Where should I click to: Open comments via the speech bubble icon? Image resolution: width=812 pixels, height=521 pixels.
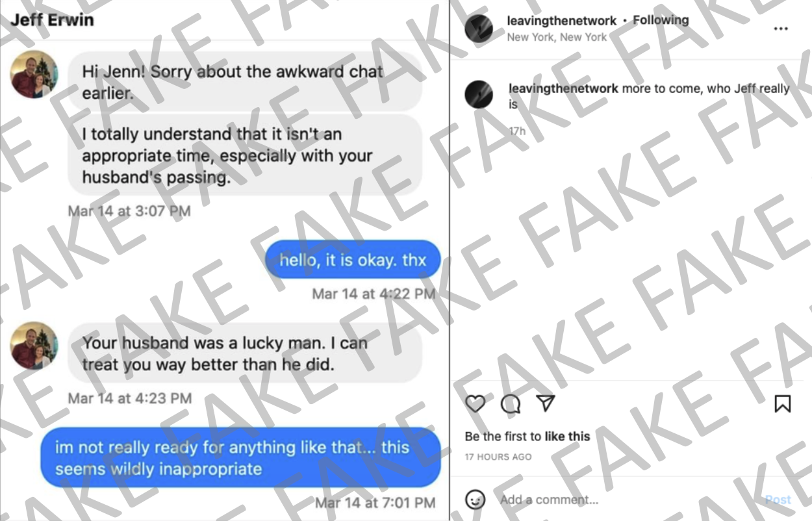click(511, 403)
